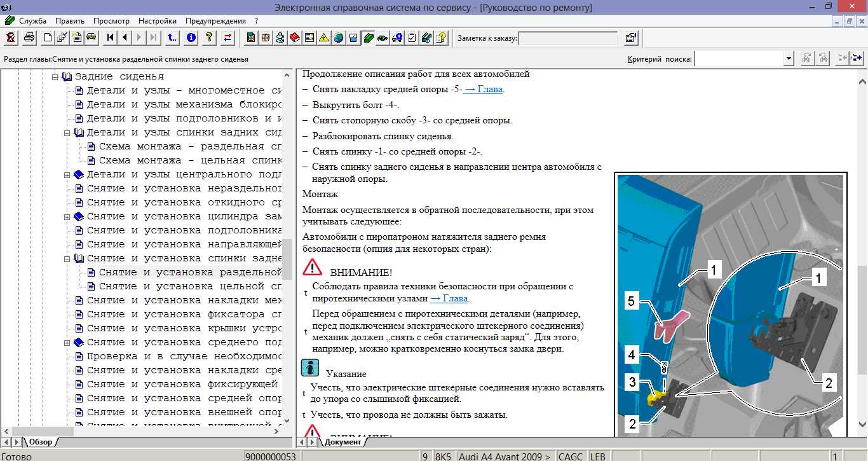Select 'Снятие и установка подголовника' item
The image size is (868, 461).
pos(178,231)
